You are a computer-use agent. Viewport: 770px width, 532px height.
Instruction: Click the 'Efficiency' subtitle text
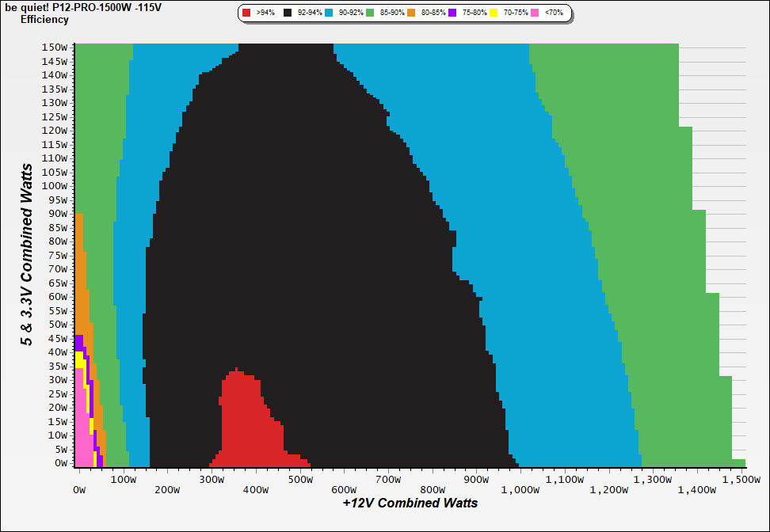[x=44, y=20]
